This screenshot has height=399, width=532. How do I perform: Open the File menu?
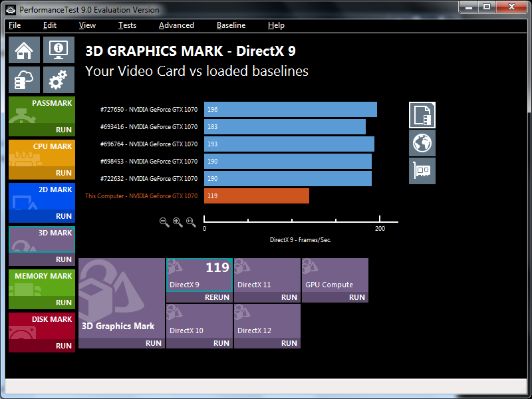coord(15,25)
